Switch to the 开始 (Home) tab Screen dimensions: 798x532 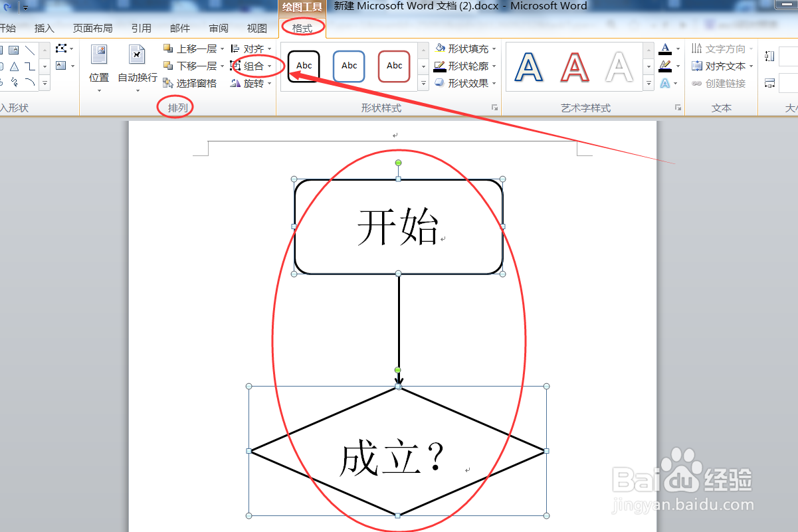point(7,28)
